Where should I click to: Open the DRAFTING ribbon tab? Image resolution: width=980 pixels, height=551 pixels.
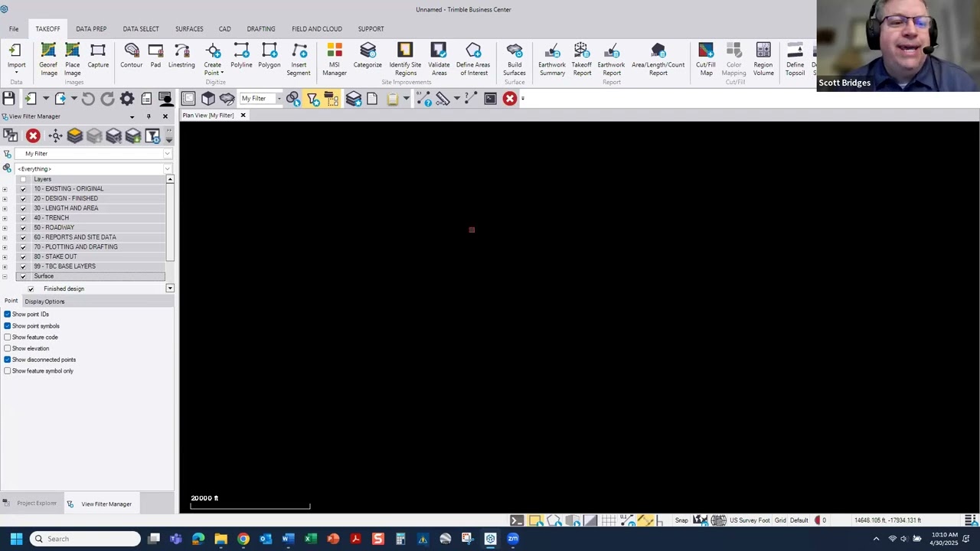[x=261, y=29]
